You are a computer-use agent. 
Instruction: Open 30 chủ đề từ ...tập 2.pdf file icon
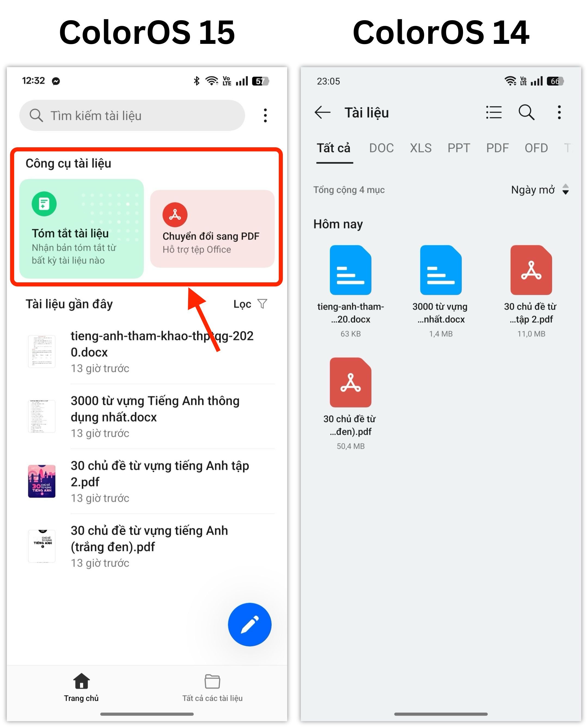[x=531, y=270]
